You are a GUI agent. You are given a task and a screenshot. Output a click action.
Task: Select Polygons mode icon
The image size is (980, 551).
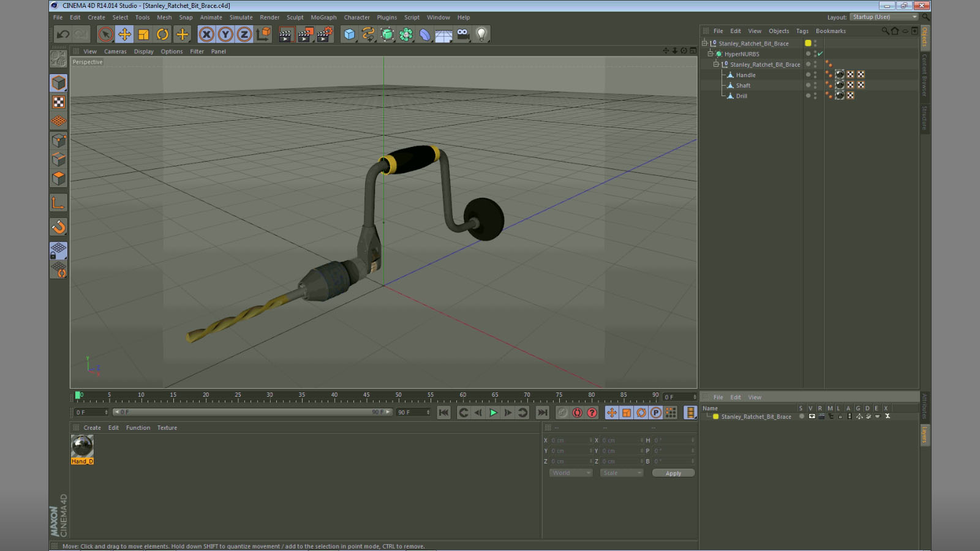coord(59,178)
